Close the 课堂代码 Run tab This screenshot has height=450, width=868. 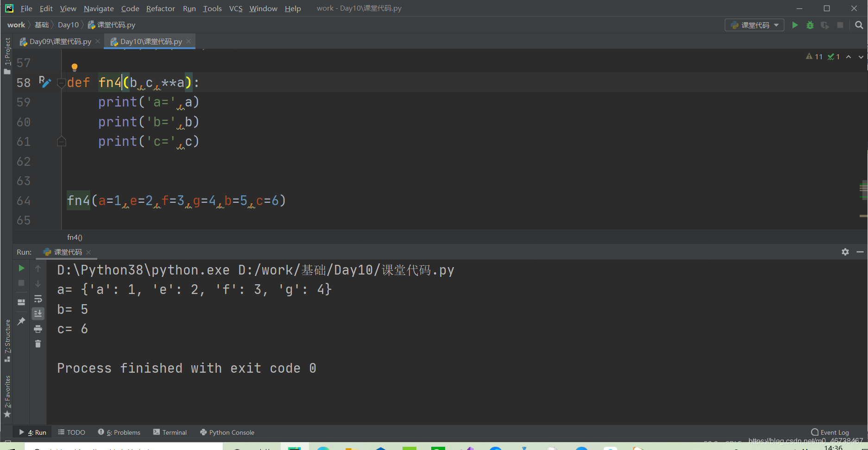(x=88, y=252)
